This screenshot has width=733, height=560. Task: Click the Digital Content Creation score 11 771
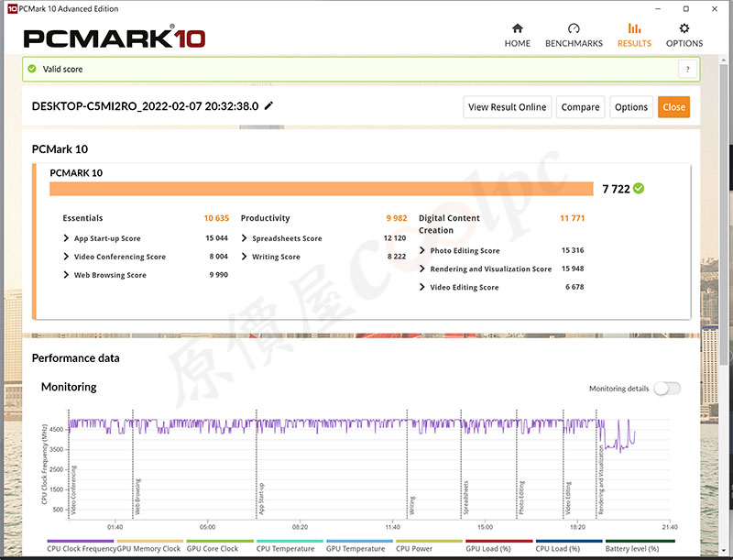pyautogui.click(x=572, y=218)
